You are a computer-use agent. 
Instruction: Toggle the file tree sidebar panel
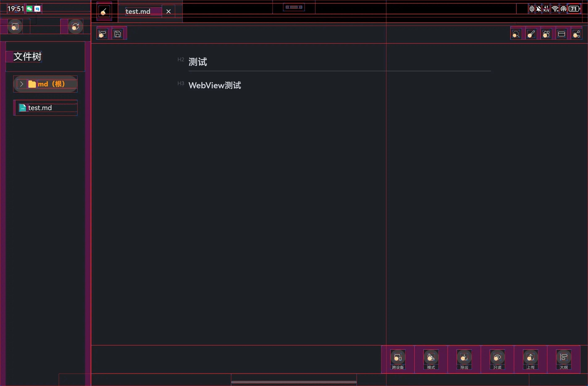pos(15,26)
